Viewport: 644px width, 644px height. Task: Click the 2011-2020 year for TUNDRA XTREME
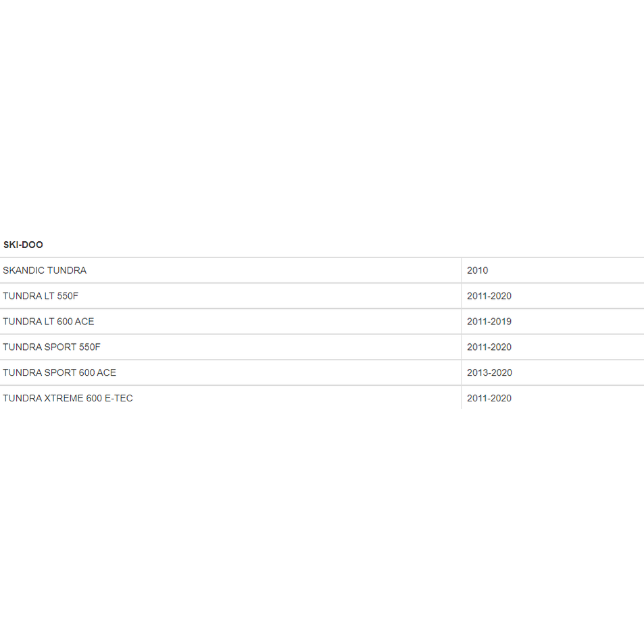489,398
